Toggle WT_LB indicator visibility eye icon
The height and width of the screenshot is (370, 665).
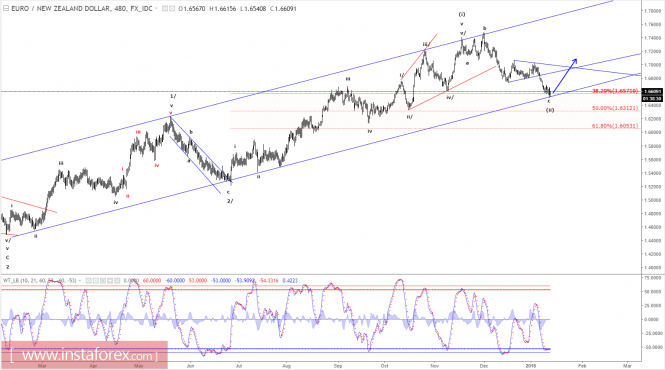coord(89,280)
